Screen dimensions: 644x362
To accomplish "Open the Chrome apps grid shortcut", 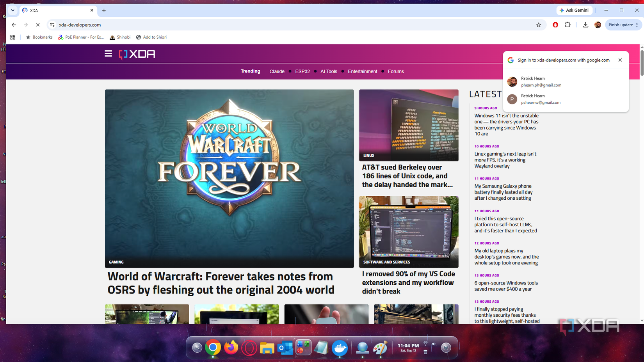I will (x=13, y=37).
